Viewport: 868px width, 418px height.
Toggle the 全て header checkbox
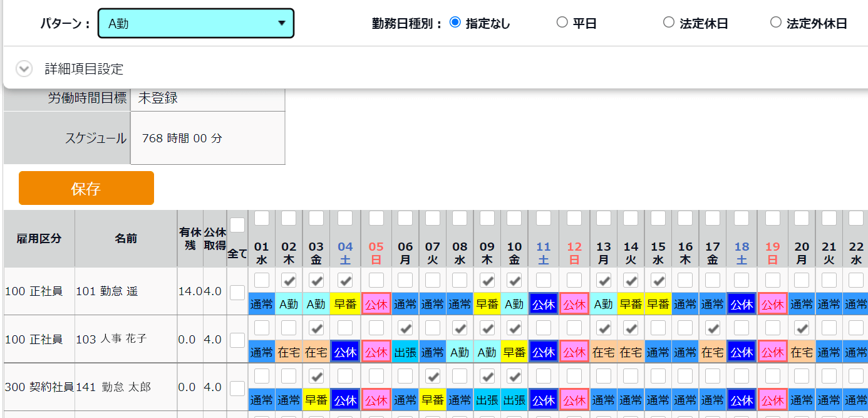coord(237,225)
